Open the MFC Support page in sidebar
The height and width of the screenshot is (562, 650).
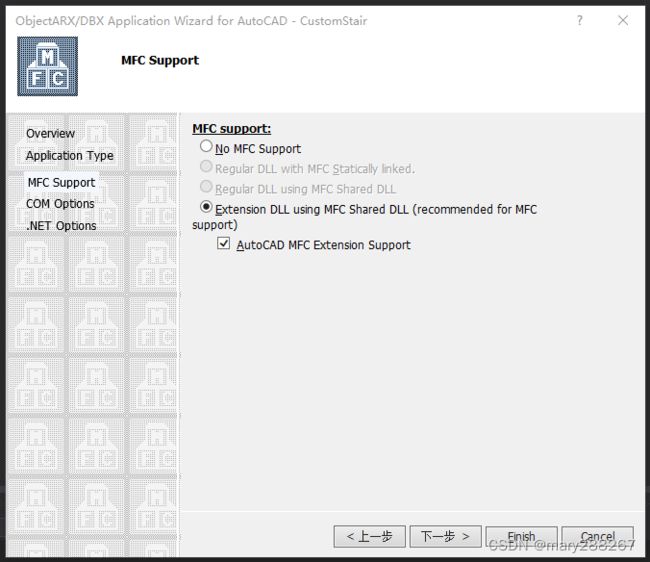pyautogui.click(x=61, y=182)
